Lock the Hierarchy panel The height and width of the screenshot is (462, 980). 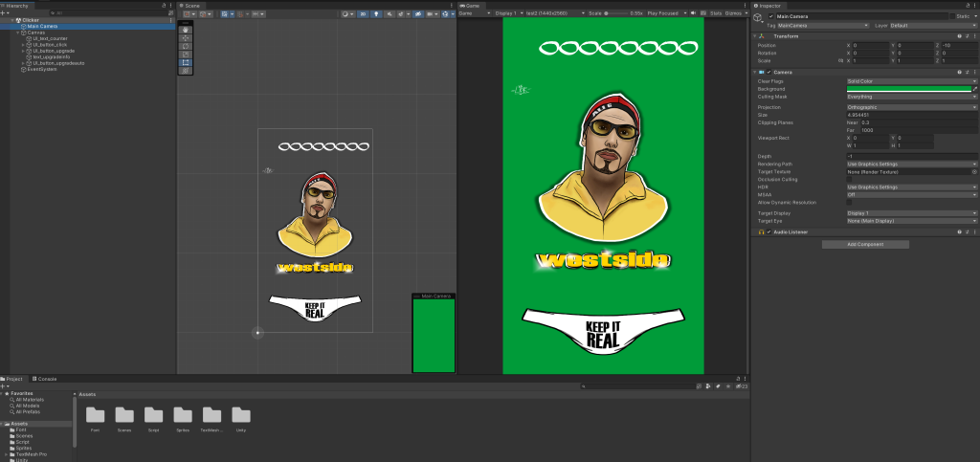pyautogui.click(x=163, y=5)
